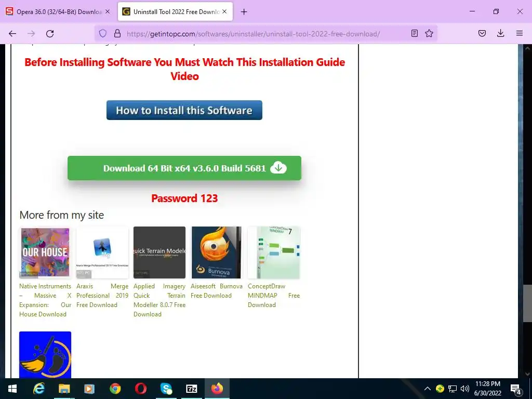This screenshot has height=399, width=532.
Task: Switch to the Opera 36.0 Download tab
Action: coord(58,11)
